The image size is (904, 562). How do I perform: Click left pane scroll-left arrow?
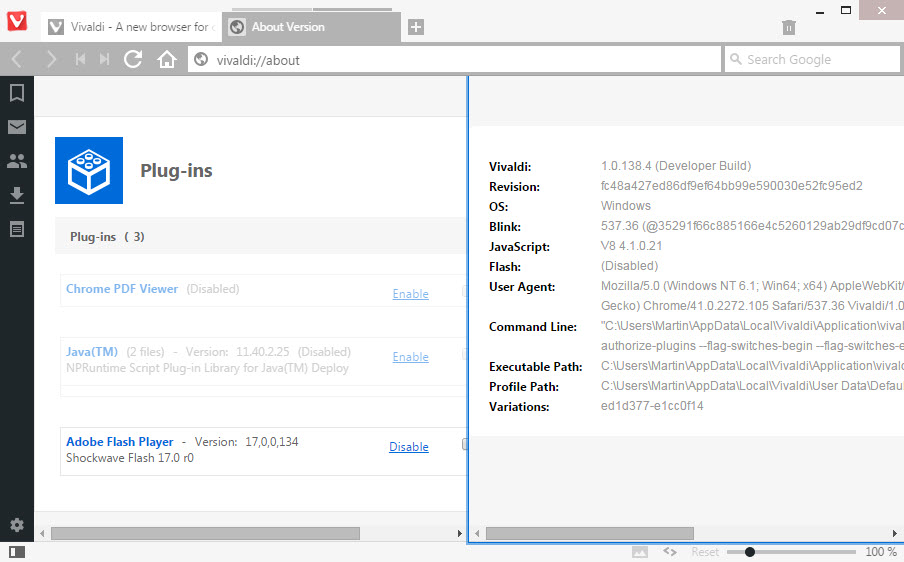[x=42, y=534]
